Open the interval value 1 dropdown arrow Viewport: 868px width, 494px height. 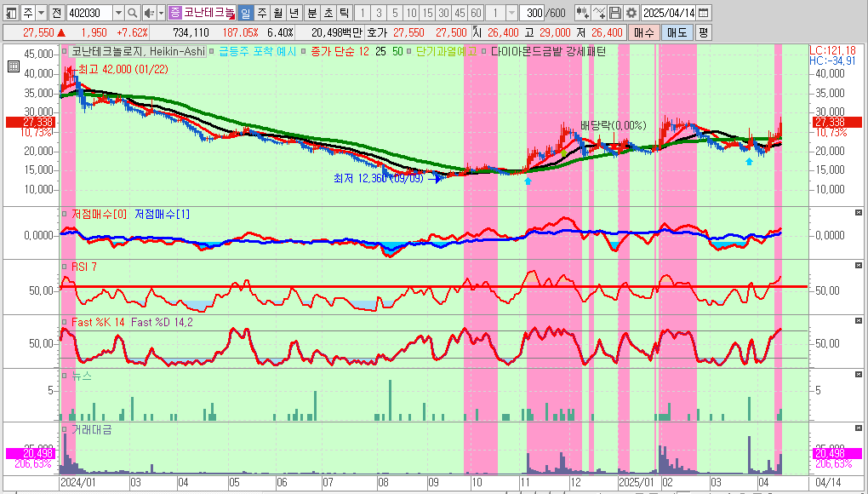511,13
